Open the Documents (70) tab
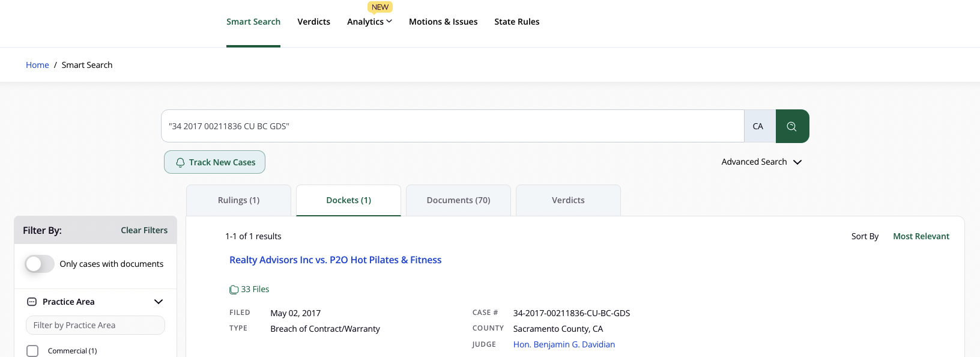Image resolution: width=980 pixels, height=357 pixels. (x=458, y=200)
